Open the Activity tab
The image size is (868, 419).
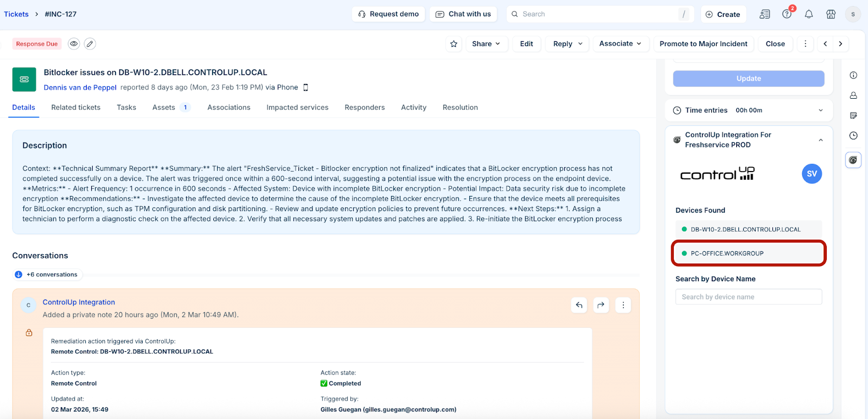point(414,107)
